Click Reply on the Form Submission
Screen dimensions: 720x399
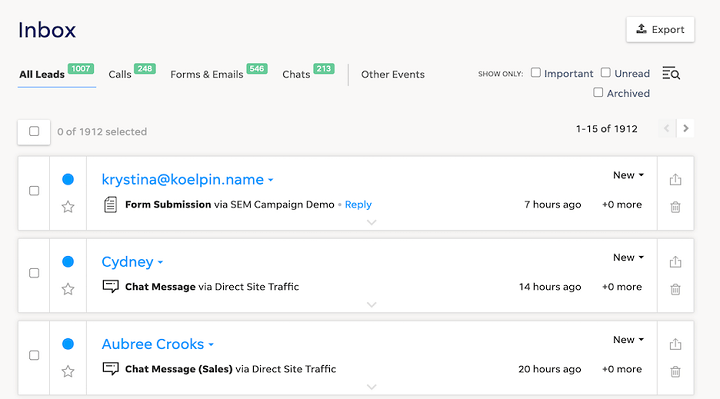358,204
